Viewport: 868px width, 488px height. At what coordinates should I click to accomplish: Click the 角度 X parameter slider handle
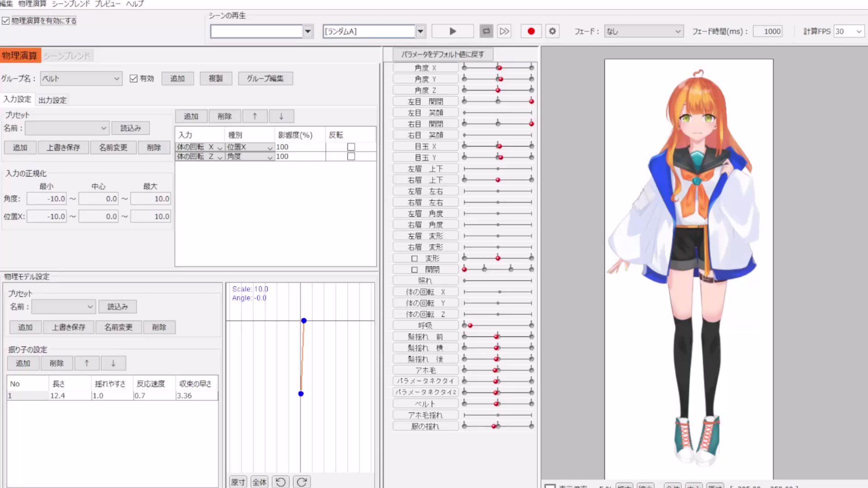pyautogui.click(x=499, y=68)
